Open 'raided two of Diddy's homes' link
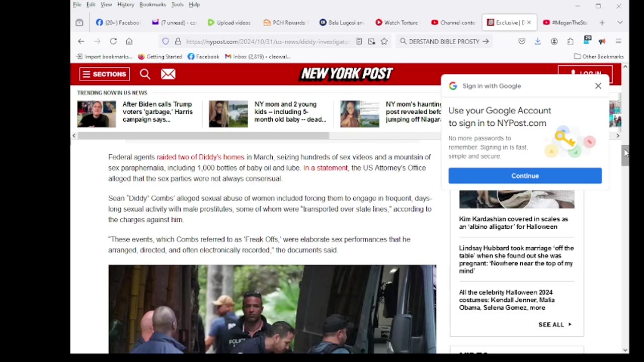This screenshot has width=644, height=362. (x=200, y=157)
